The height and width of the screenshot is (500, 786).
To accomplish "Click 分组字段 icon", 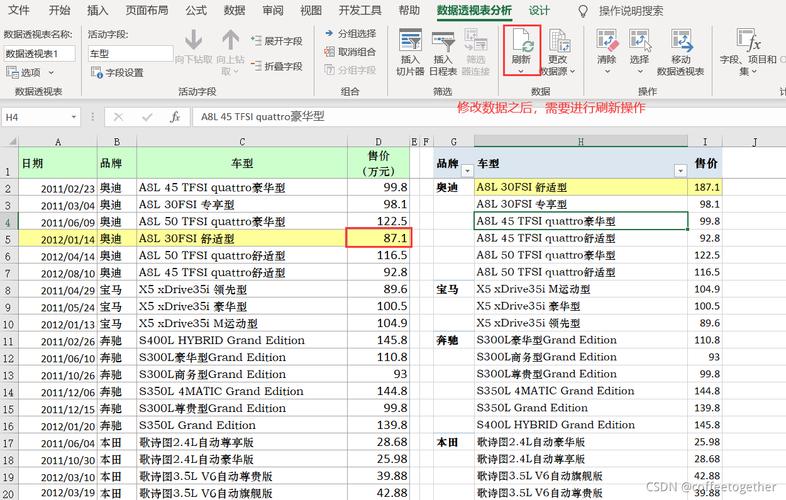I will 329,70.
